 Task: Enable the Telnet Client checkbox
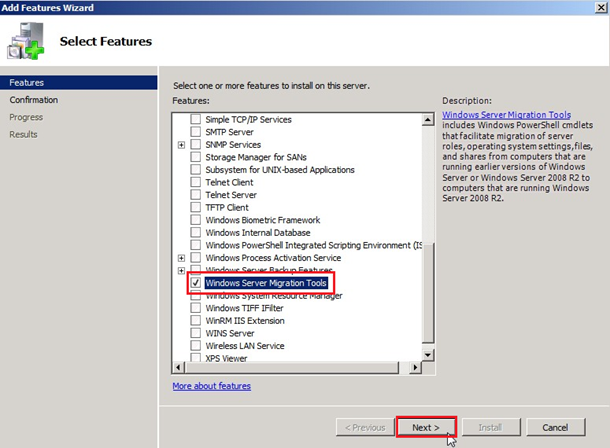click(196, 182)
